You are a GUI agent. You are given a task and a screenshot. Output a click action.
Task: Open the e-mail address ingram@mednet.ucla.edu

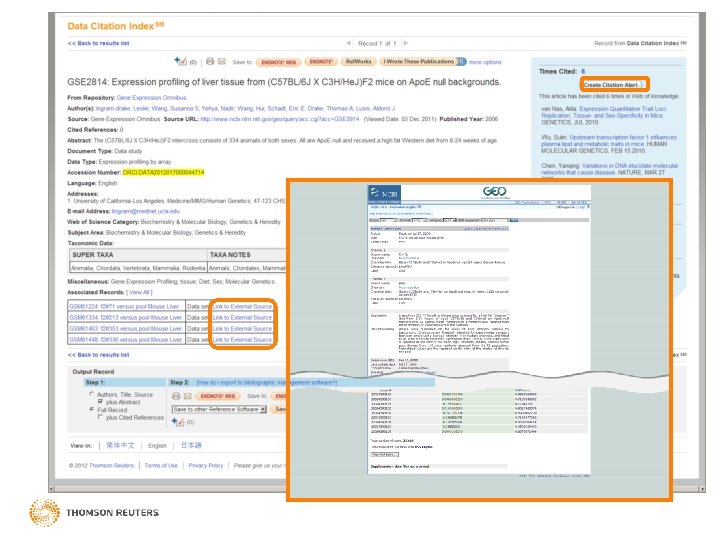click(146, 211)
